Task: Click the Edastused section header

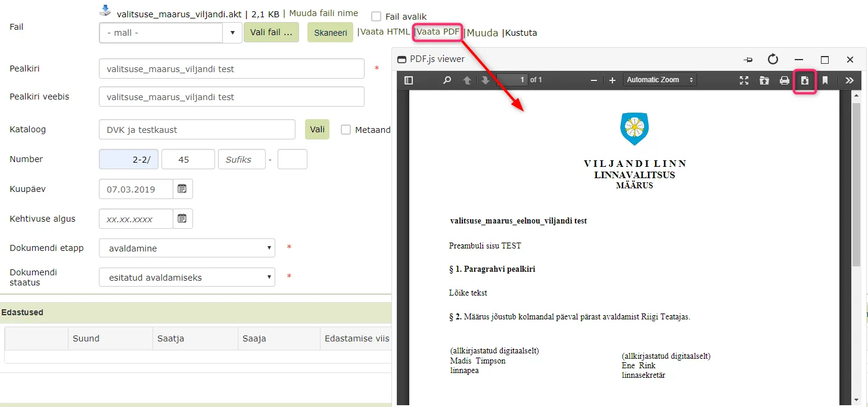Action: pyautogui.click(x=195, y=312)
